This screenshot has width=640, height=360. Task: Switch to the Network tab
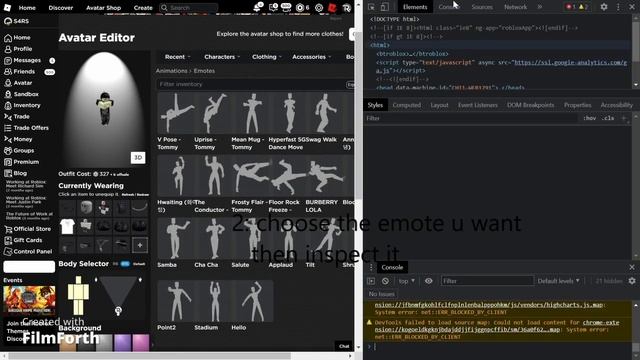tap(516, 7)
